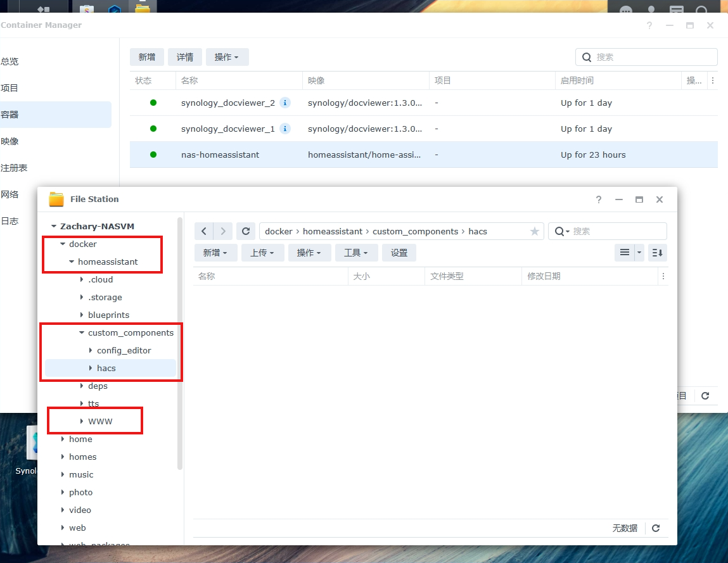Open the 上传 dropdown in File Station
Screen dimensions: 728x563
pyautogui.click(x=262, y=253)
